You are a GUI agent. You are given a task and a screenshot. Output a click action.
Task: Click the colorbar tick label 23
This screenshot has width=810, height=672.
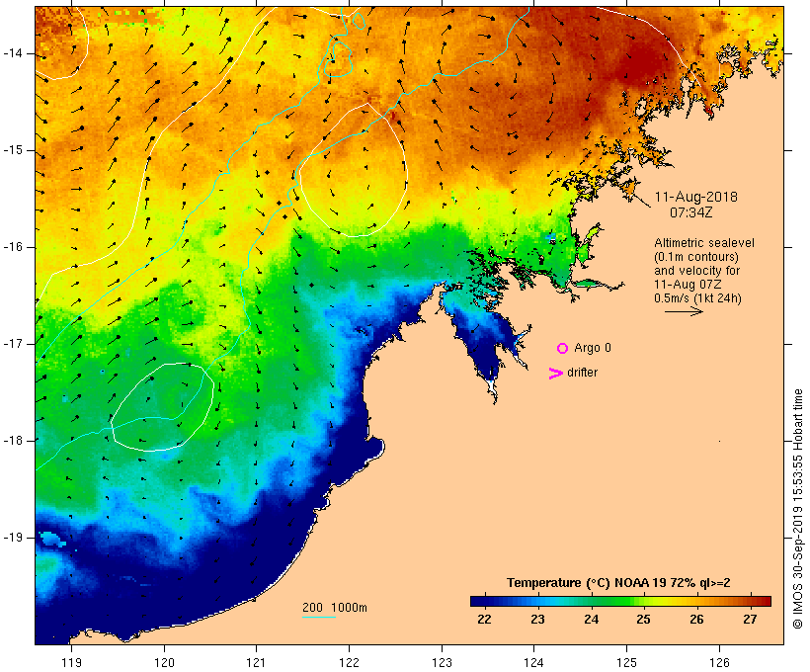pyautogui.click(x=537, y=620)
